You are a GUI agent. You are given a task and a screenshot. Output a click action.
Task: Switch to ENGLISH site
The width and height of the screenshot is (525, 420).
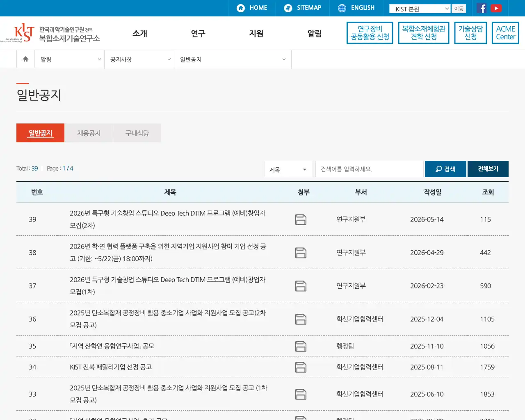coord(356,8)
